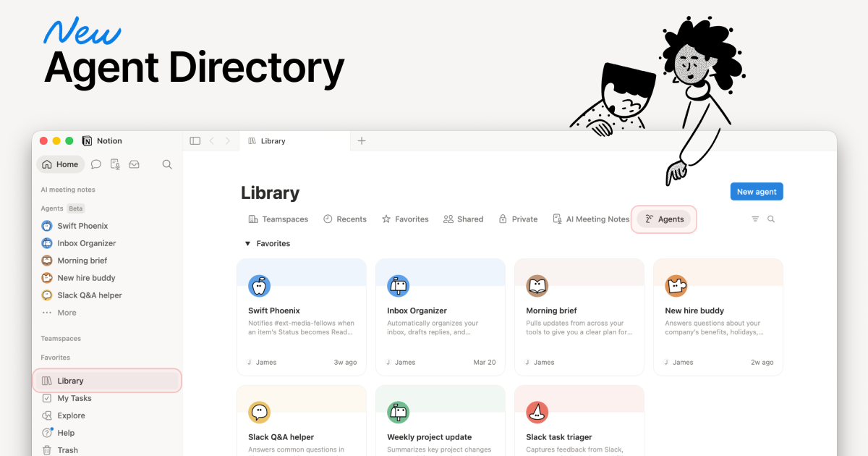Viewport: 868px width, 456px height.
Task: Toggle the sidebar panel icon
Action: point(195,141)
